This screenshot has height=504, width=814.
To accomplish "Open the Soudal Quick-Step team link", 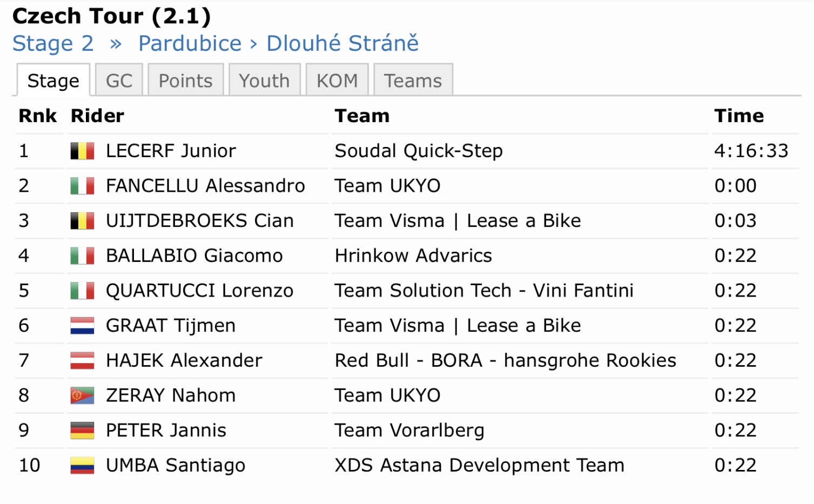I will (x=419, y=151).
